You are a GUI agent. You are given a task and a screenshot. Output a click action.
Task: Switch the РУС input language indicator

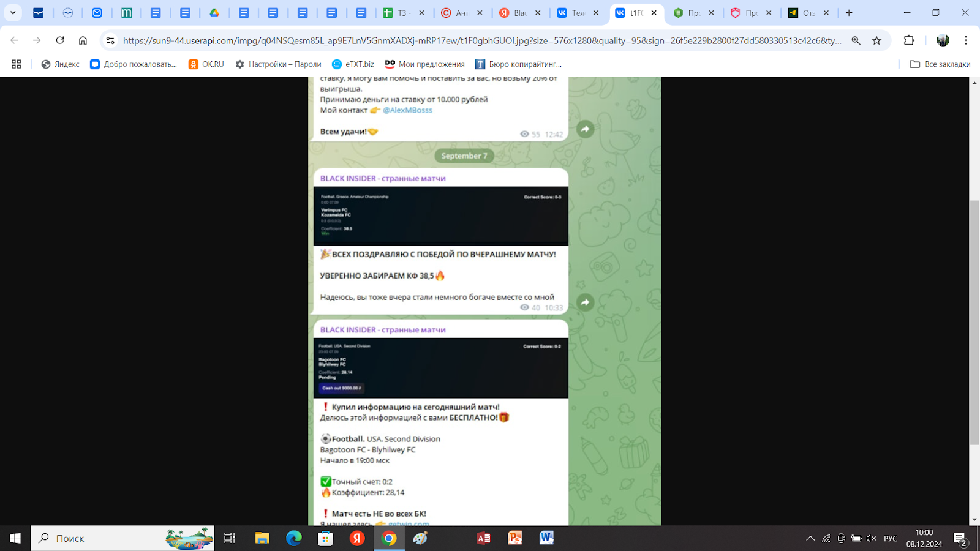[x=891, y=539]
